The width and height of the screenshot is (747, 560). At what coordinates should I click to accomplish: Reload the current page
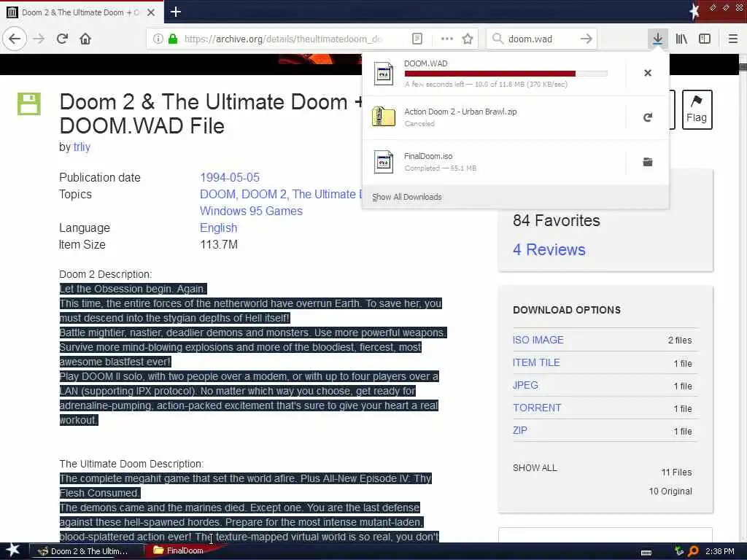point(63,39)
